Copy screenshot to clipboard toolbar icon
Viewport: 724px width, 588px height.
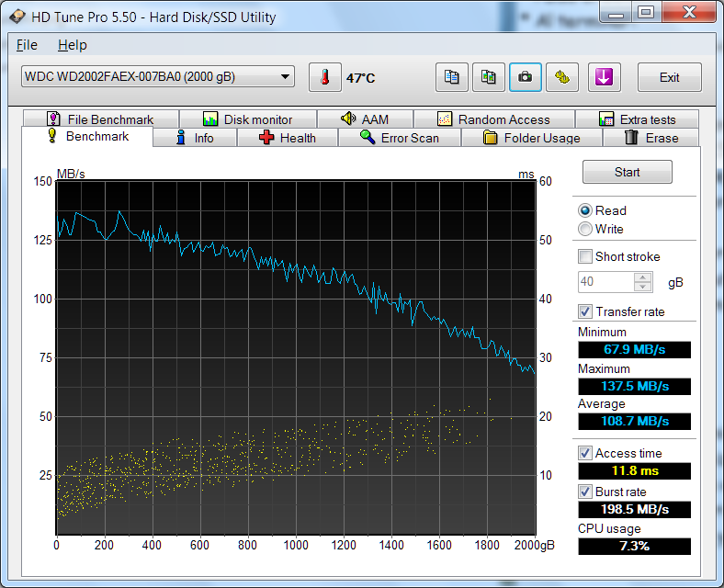(x=489, y=77)
